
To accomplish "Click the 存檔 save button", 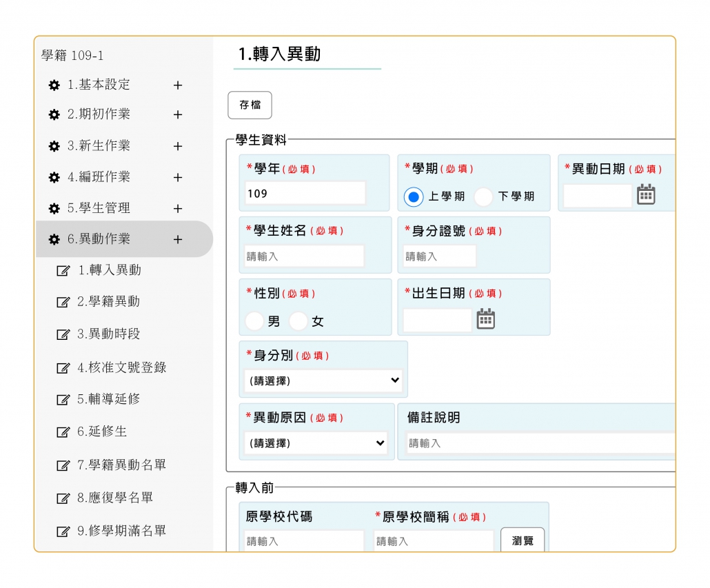I will coord(250,105).
